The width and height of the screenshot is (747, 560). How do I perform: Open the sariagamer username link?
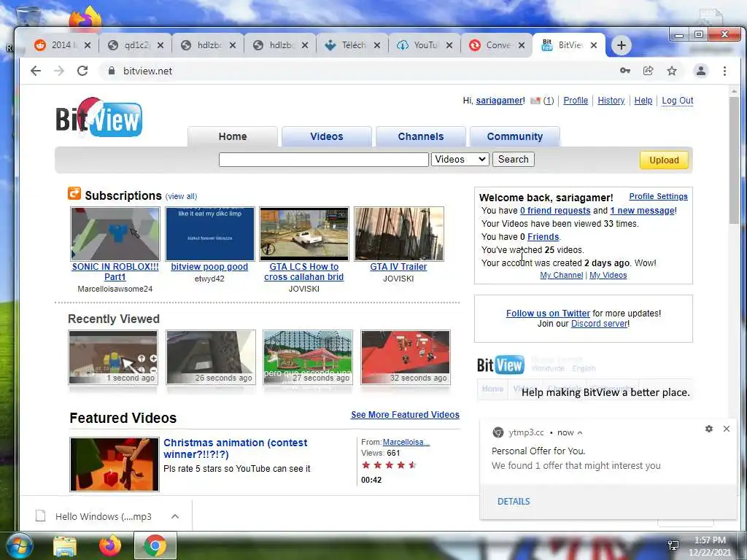[x=499, y=101]
